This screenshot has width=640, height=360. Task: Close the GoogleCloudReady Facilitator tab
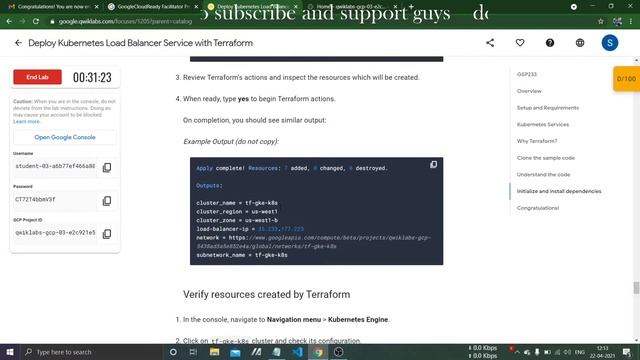(196, 7)
